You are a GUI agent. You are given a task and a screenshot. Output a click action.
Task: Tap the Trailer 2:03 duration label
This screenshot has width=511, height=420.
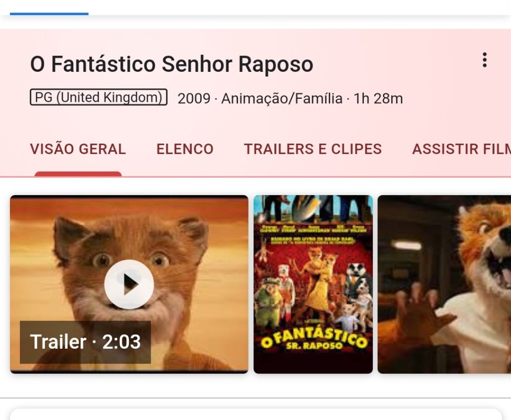[85, 342]
